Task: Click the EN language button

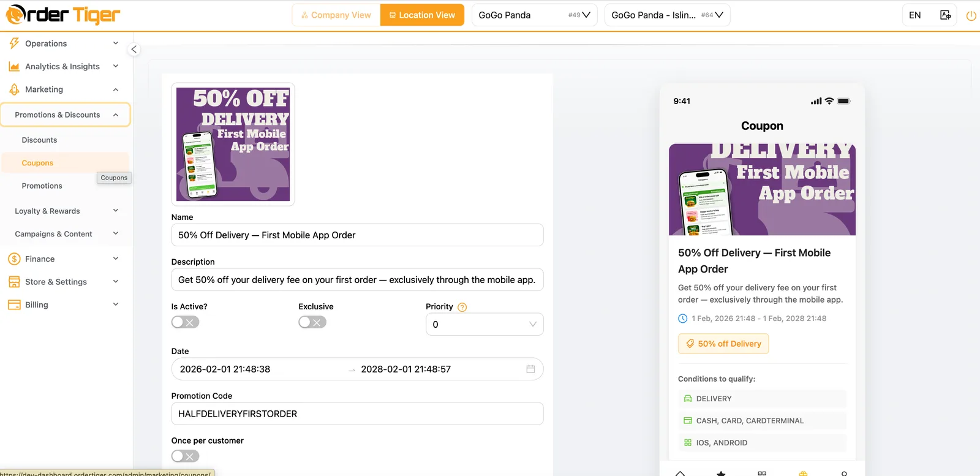Action: (915, 15)
